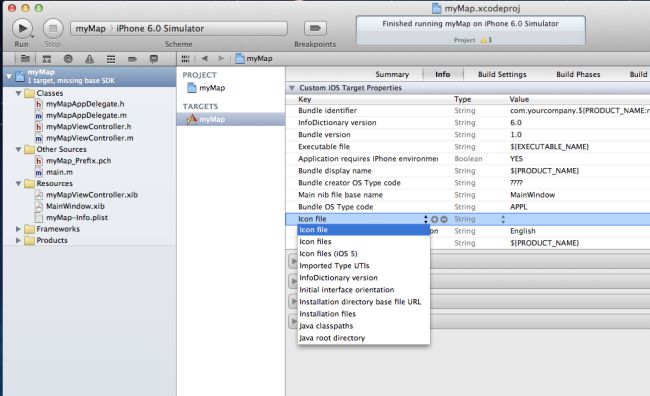Screen dimensions: 650x396
Task: Choose 'Installation directory base file URL'
Action: tap(364, 301)
